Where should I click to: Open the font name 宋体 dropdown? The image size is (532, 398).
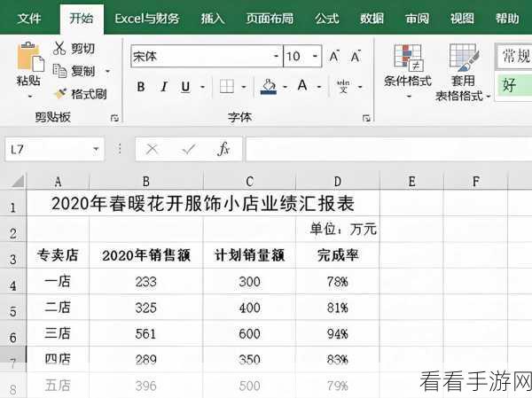tap(277, 57)
